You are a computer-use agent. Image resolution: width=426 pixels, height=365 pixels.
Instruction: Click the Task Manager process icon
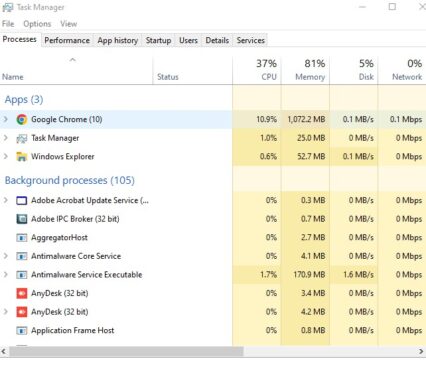[x=22, y=138]
